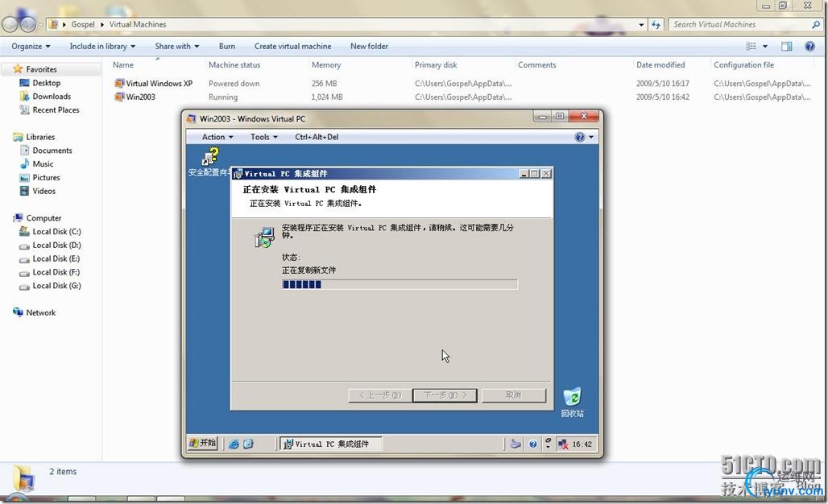
Task: Click the Win2003 Running status cell
Action: point(223,97)
